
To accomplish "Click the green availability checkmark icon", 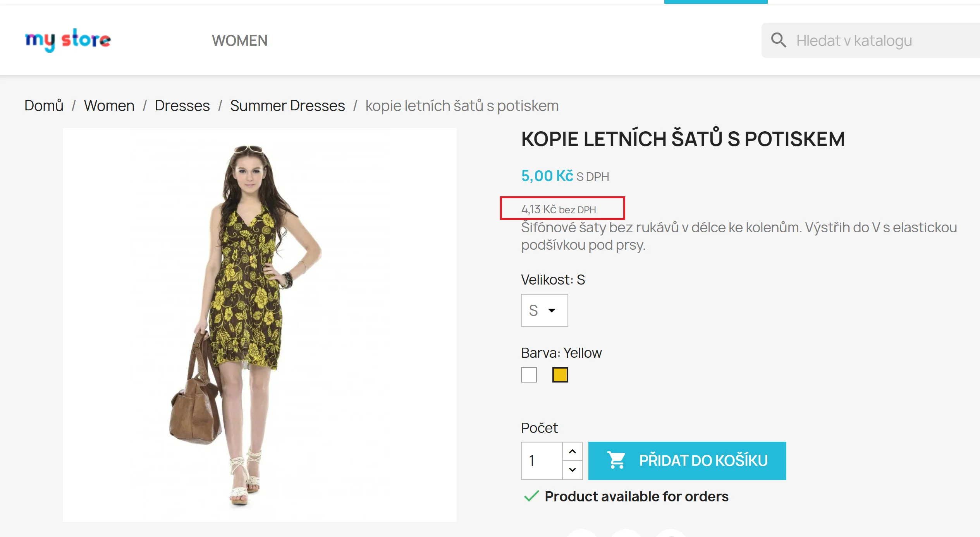I will click(x=531, y=496).
